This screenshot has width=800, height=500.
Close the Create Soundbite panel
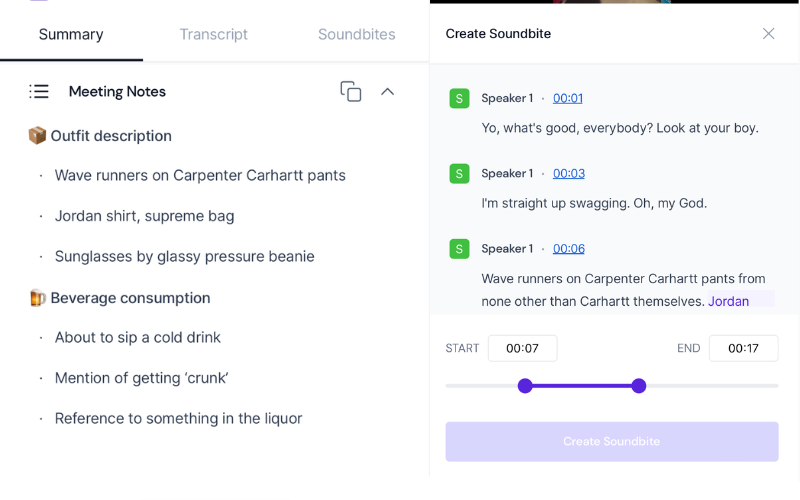click(768, 34)
